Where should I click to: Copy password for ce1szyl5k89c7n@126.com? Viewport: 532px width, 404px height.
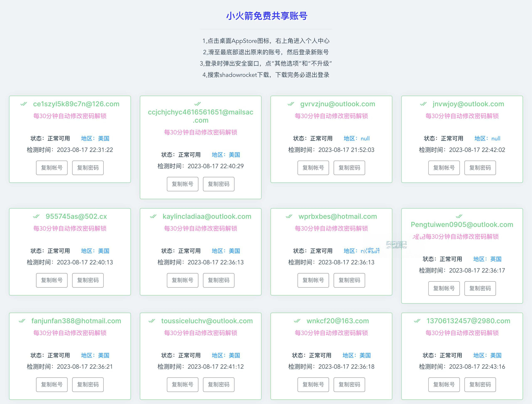(88, 168)
